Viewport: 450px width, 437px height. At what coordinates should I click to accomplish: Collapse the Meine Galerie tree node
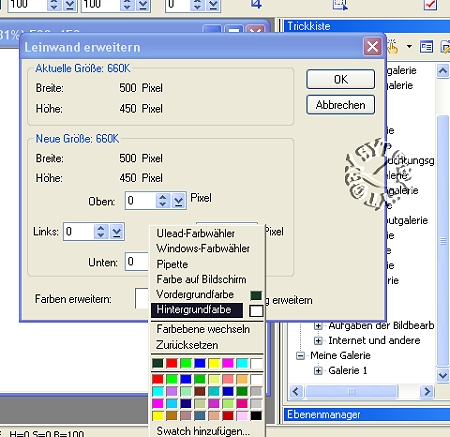[x=300, y=356]
